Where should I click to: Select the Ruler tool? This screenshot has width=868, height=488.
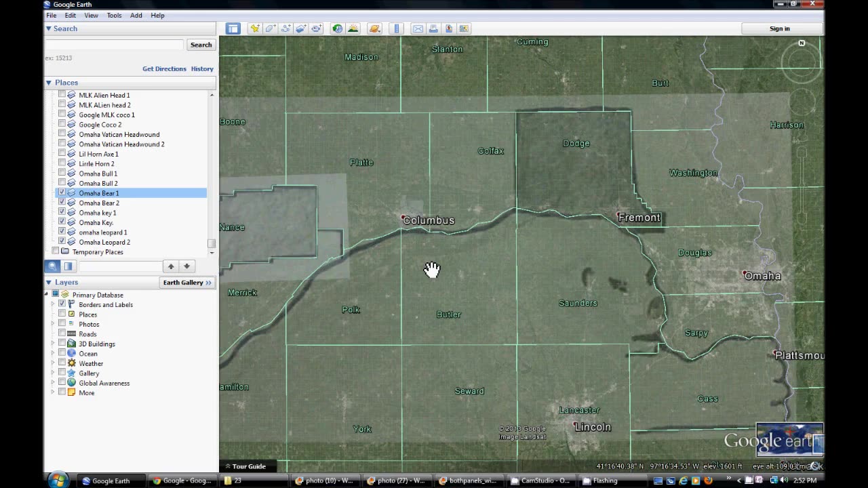click(397, 28)
